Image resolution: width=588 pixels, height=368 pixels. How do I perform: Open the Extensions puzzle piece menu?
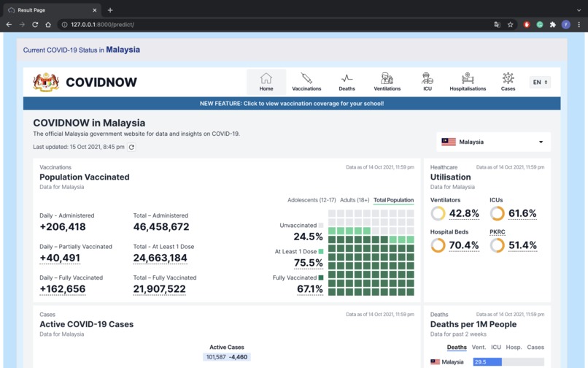pyautogui.click(x=553, y=24)
